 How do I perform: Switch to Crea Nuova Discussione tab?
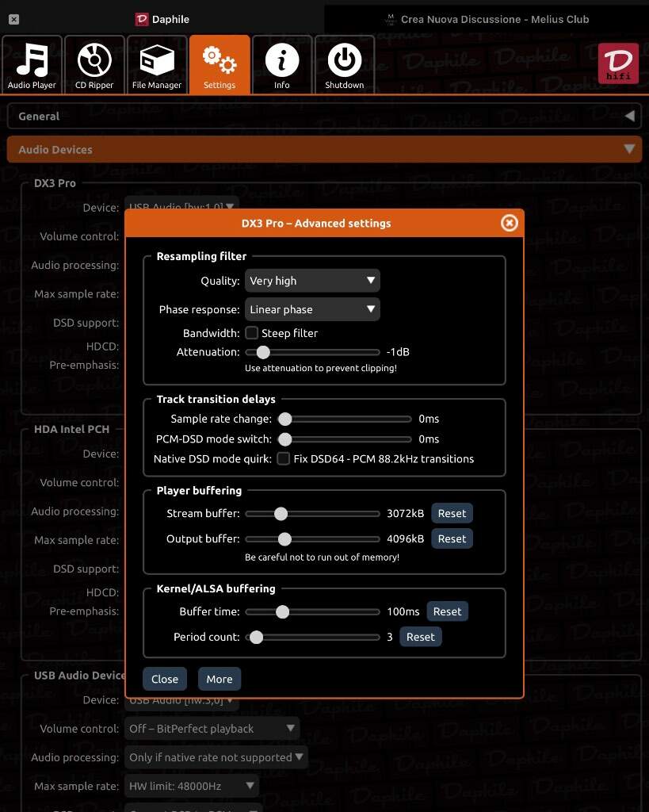click(x=487, y=19)
